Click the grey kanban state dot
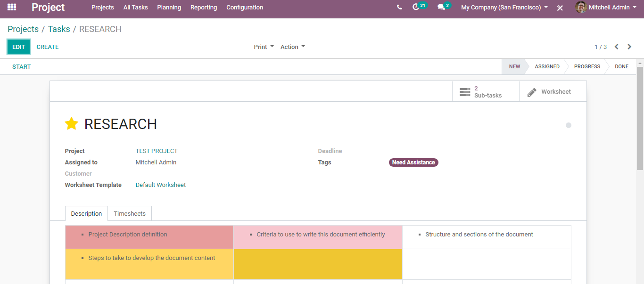644x284 pixels. 569,125
